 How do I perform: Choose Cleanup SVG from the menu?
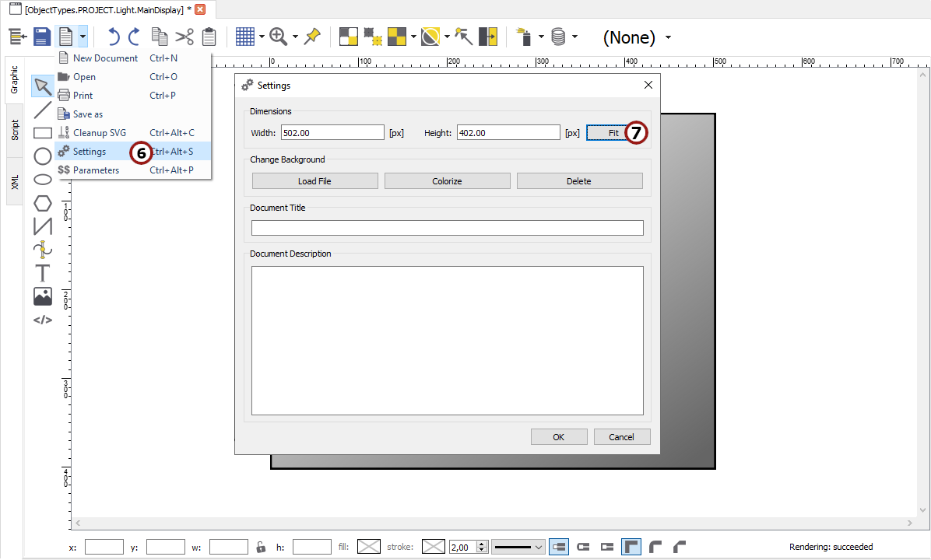pyautogui.click(x=99, y=133)
